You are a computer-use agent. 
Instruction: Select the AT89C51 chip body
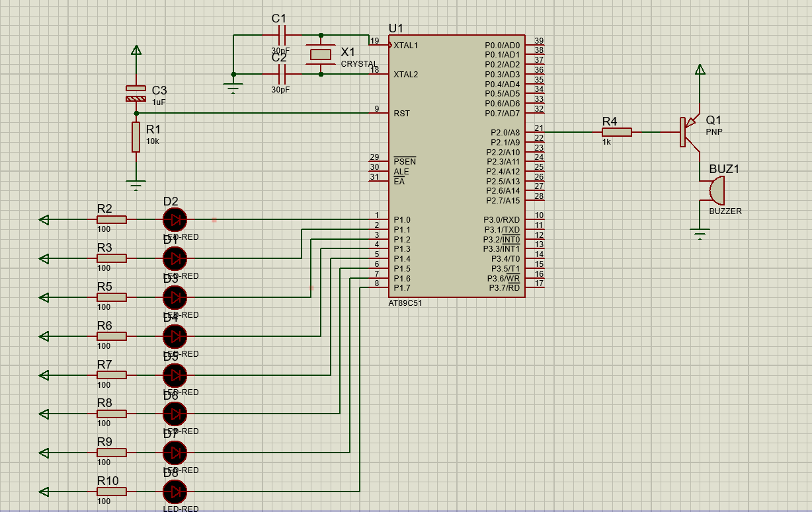[456, 165]
